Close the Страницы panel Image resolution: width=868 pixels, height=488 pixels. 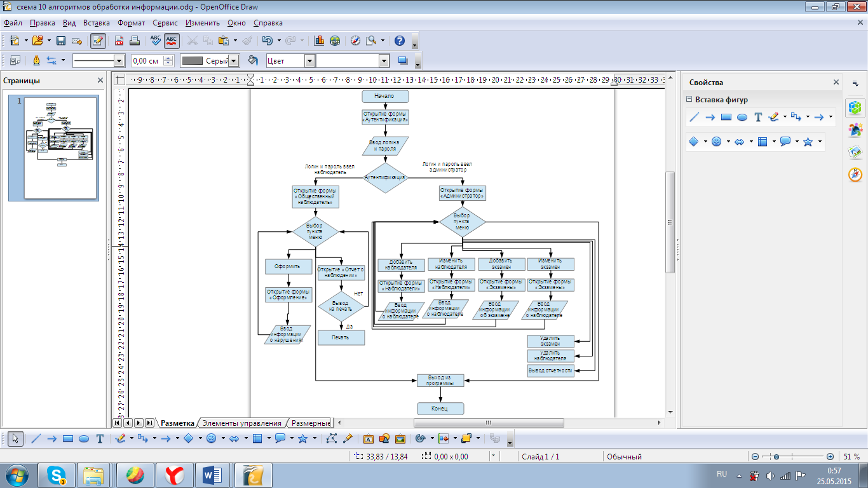click(x=100, y=81)
